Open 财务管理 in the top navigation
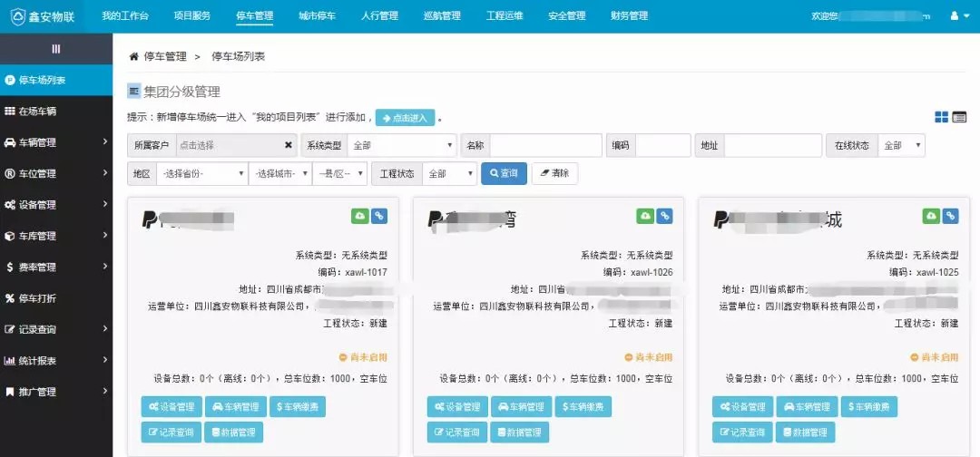Image resolution: width=980 pixels, height=457 pixels. 629,16
